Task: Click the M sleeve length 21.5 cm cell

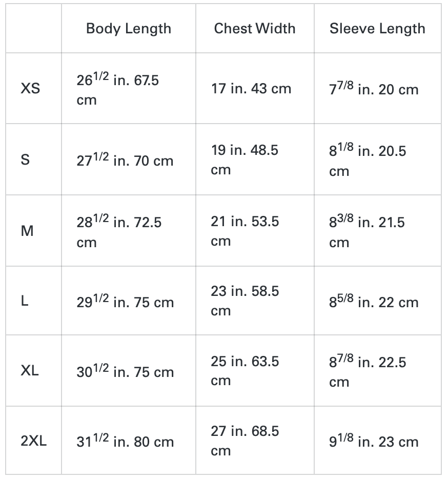Action: [x=366, y=232]
